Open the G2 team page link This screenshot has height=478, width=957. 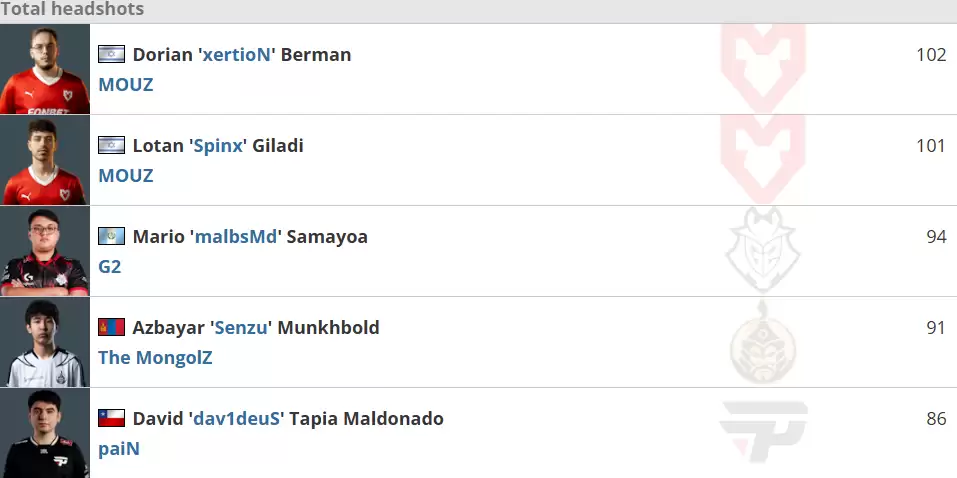(110, 267)
